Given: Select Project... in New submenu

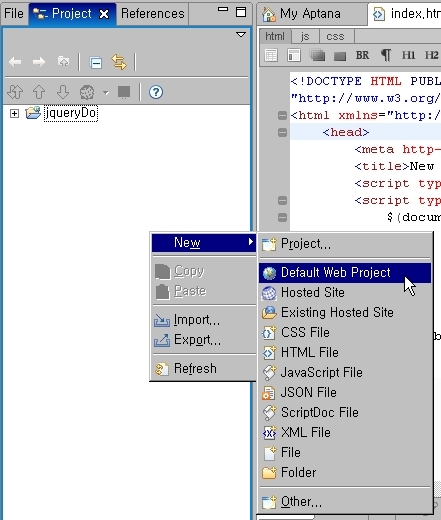Looking at the screenshot, I should coord(345,244).
